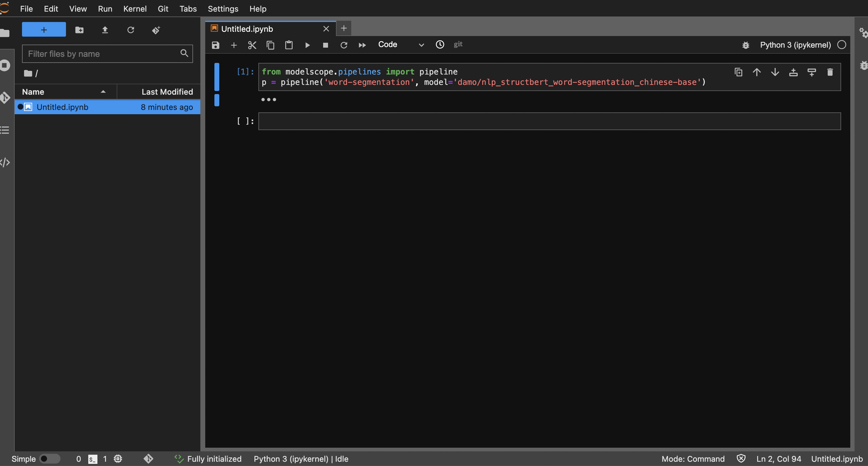The image size is (868, 466).
Task: Duplicate the cell with copy icon
Action: click(738, 72)
